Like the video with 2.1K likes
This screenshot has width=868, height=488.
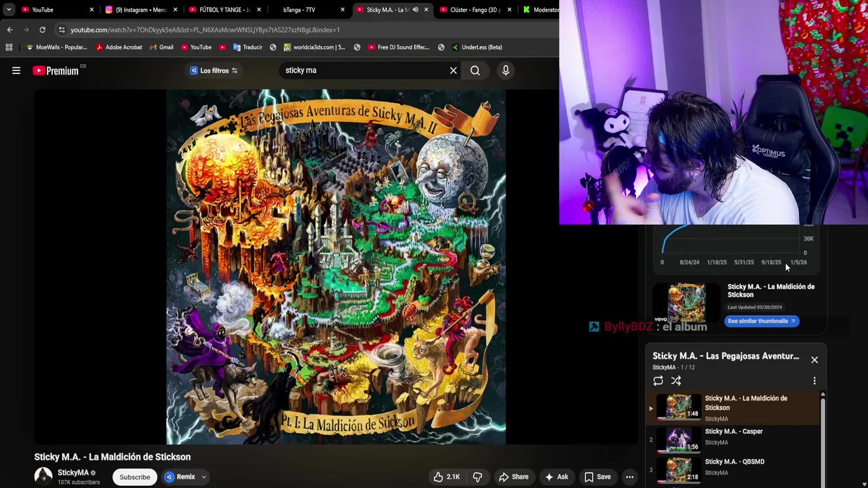click(446, 477)
